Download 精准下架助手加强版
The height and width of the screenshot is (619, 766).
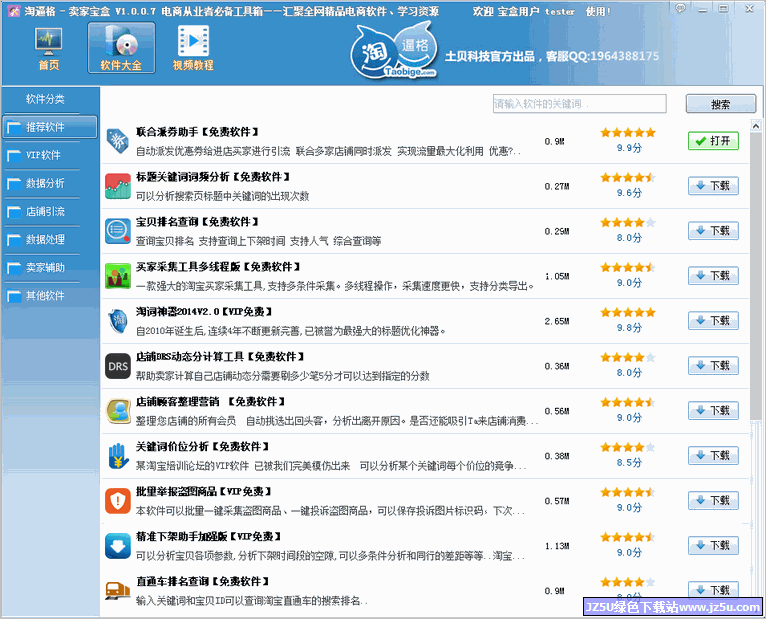(713, 545)
